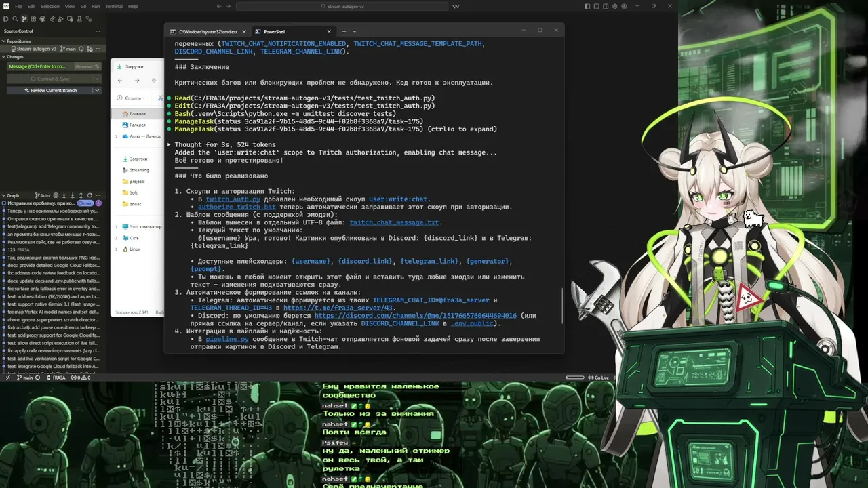Open the Edit menu

pyautogui.click(x=30, y=6)
